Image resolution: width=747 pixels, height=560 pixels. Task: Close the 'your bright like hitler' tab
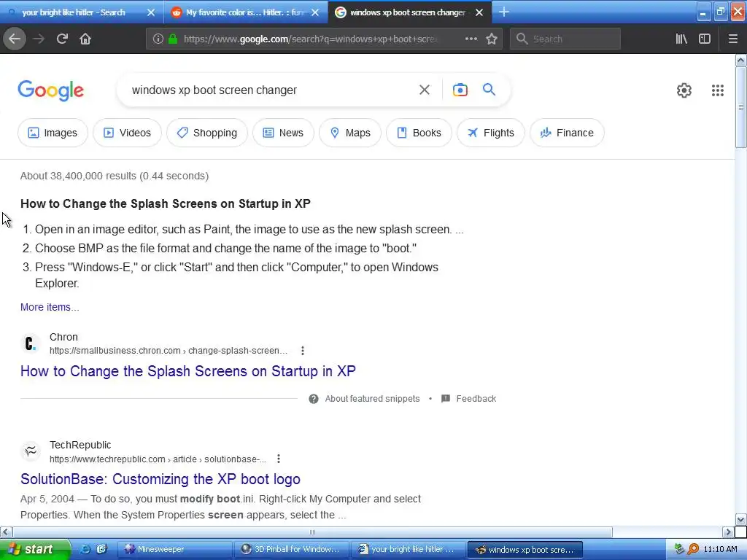point(151,12)
